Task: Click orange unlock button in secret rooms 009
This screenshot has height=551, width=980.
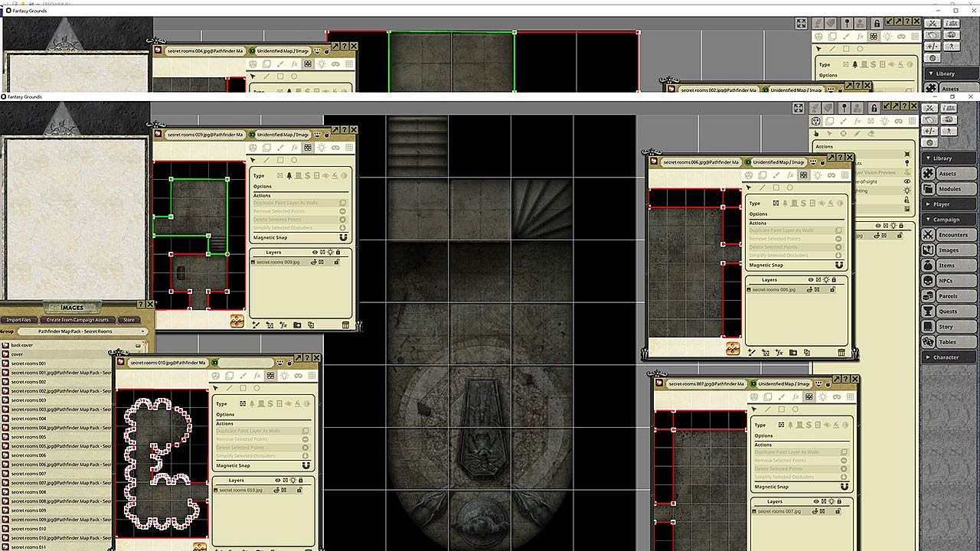Action: [x=237, y=322]
